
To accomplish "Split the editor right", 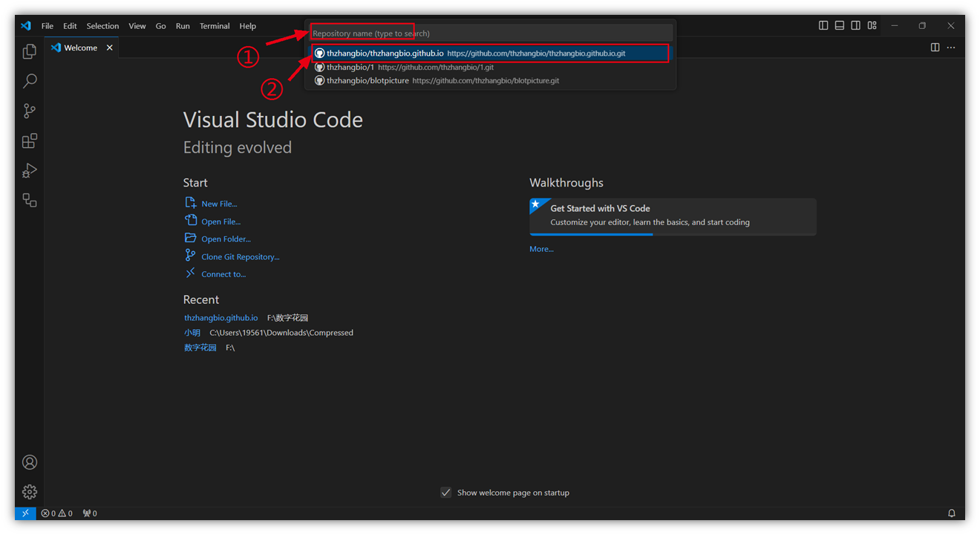I will [935, 48].
